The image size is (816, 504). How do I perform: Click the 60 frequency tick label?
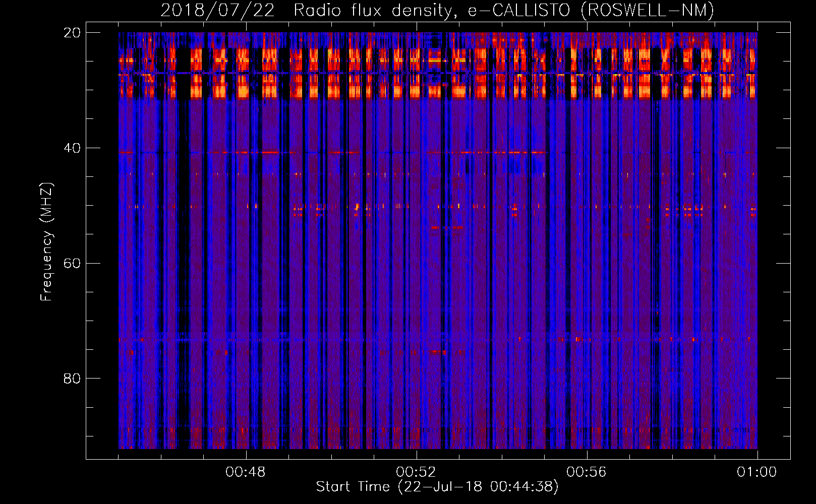point(72,264)
